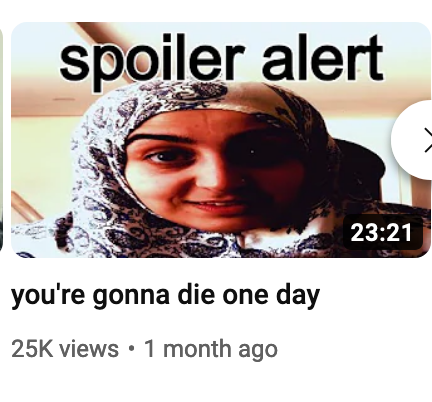Click the 'spoiler alert' overlay text on thumbnail
Viewport: 432px width, 402px height.
(221, 60)
